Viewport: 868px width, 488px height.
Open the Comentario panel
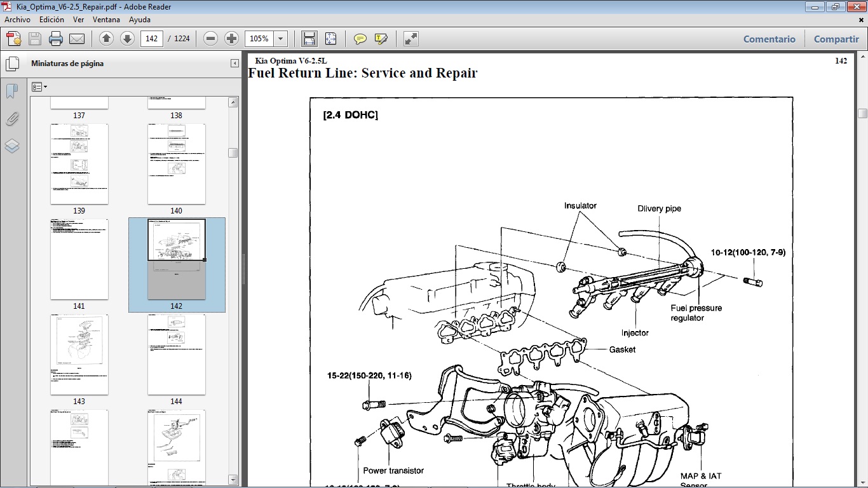769,39
